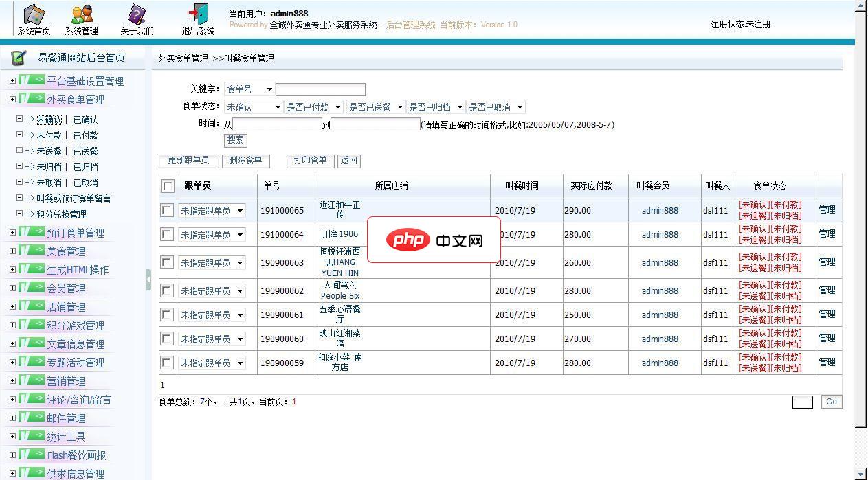Click the page number input beside Go

[x=802, y=402]
